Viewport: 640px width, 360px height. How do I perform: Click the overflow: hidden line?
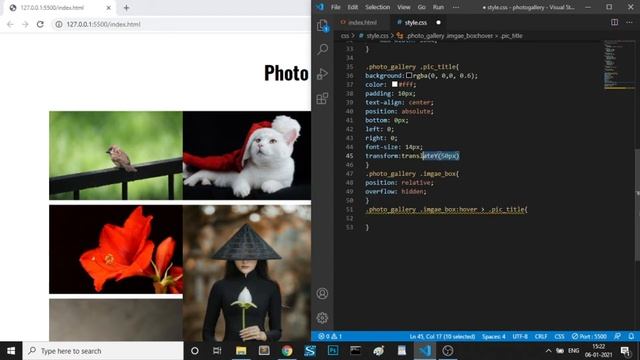point(396,191)
